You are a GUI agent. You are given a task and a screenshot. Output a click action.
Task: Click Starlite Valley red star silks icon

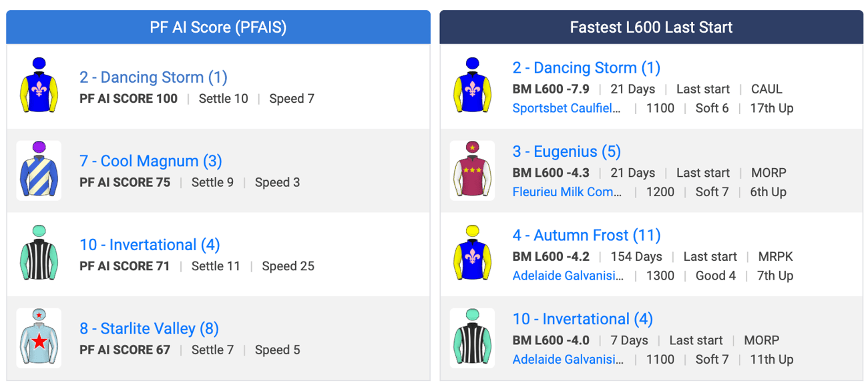click(39, 338)
